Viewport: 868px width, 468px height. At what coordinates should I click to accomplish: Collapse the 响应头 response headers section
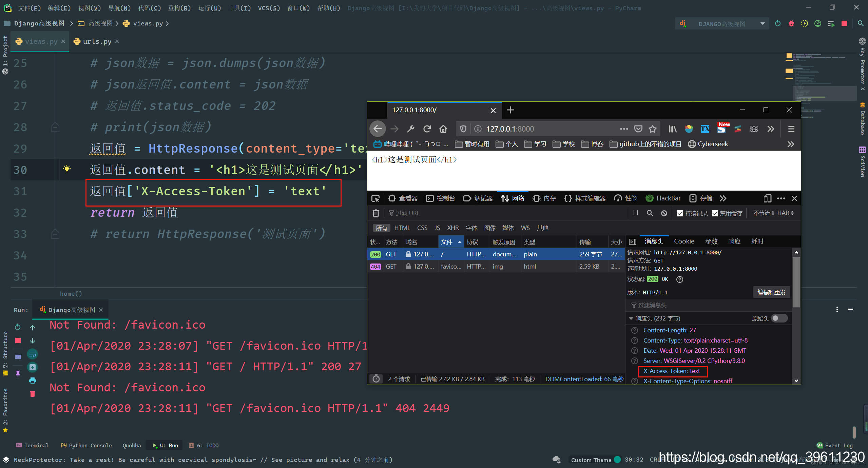coord(631,318)
